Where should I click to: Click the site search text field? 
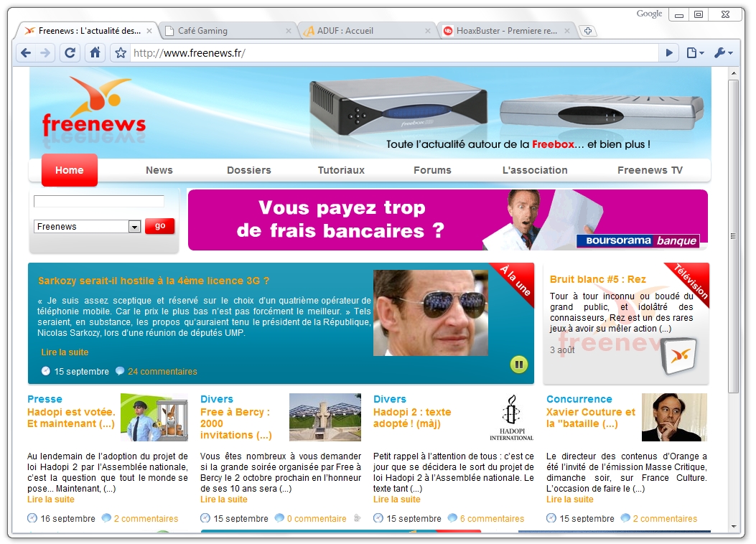[99, 202]
